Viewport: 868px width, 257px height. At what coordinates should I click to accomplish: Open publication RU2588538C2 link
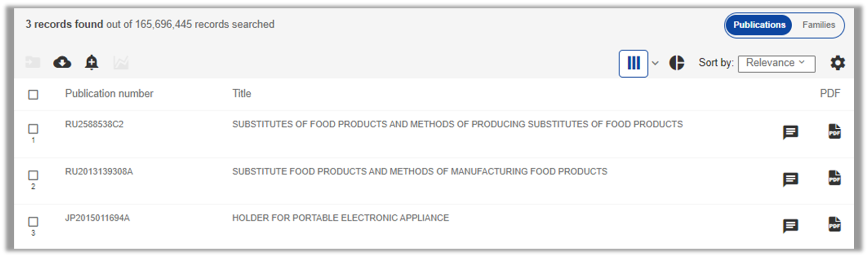pos(95,124)
